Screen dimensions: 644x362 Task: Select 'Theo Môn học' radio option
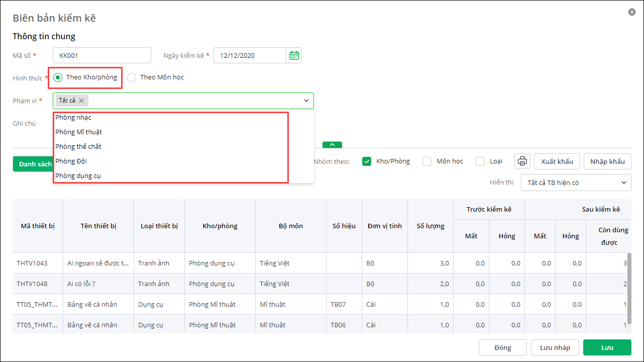coord(132,77)
